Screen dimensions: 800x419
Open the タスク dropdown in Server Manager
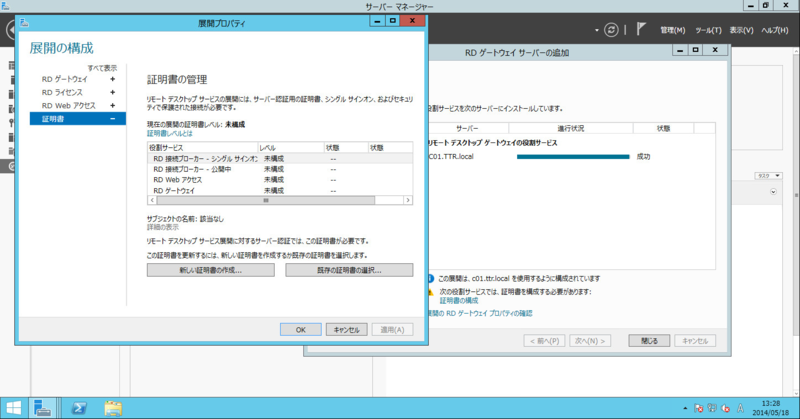(768, 176)
